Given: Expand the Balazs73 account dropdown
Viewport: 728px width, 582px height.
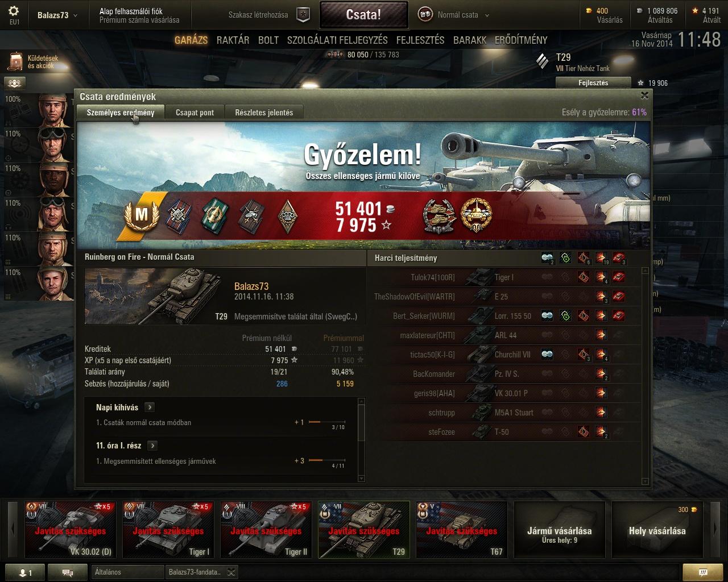Looking at the screenshot, I should 58,15.
